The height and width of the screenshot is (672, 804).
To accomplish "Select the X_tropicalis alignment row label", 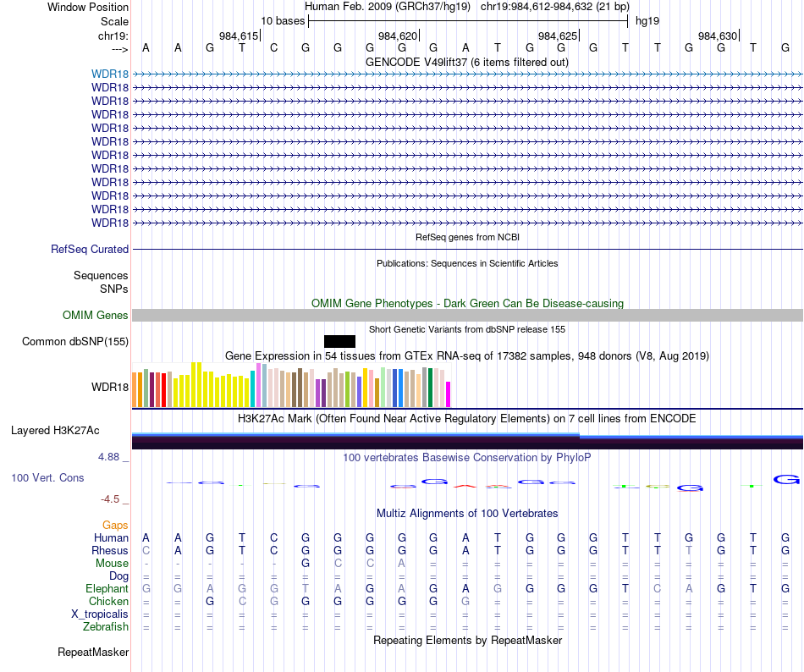I will [x=100, y=614].
